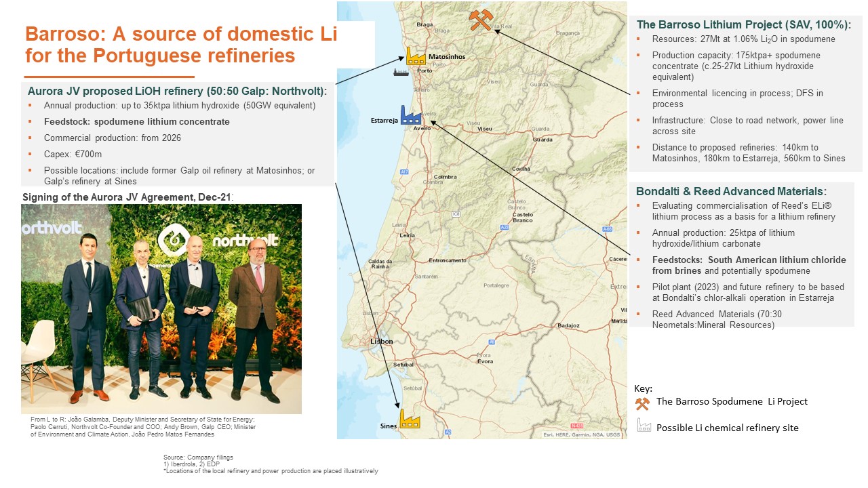Click the 'Matosinhos' map label

click(x=447, y=57)
